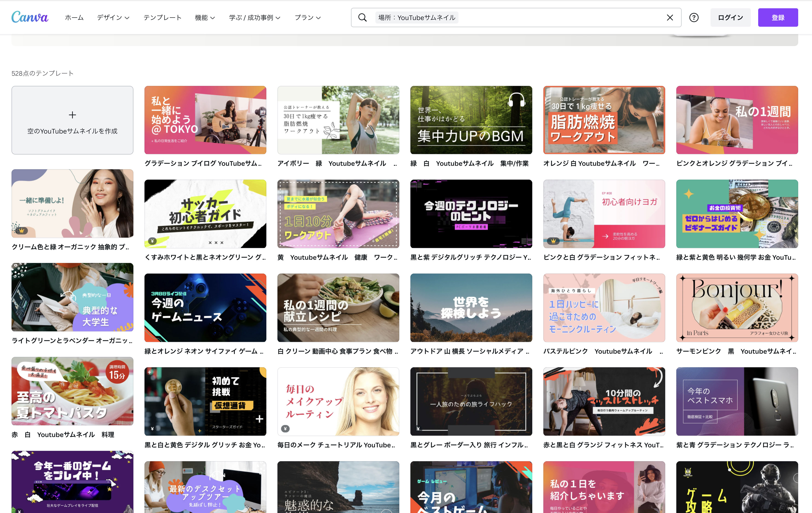Click the Canva logo
This screenshot has height=513, width=812.
[30, 17]
